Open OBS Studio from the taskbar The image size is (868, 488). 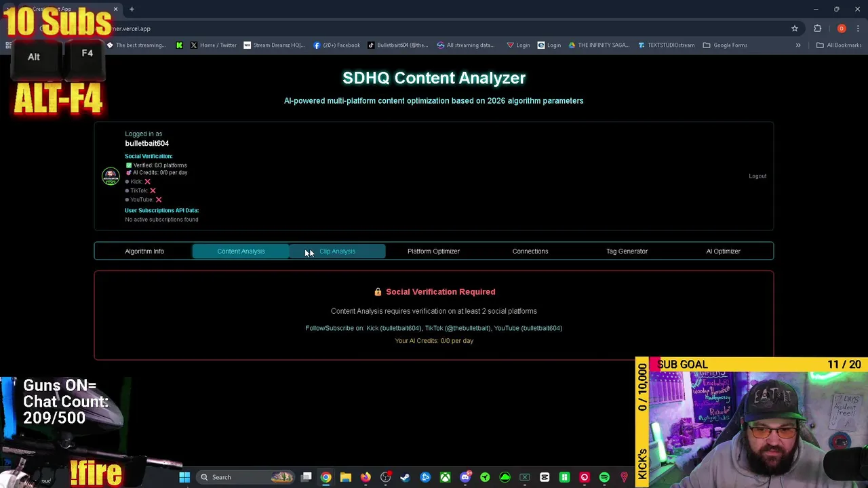(x=386, y=477)
